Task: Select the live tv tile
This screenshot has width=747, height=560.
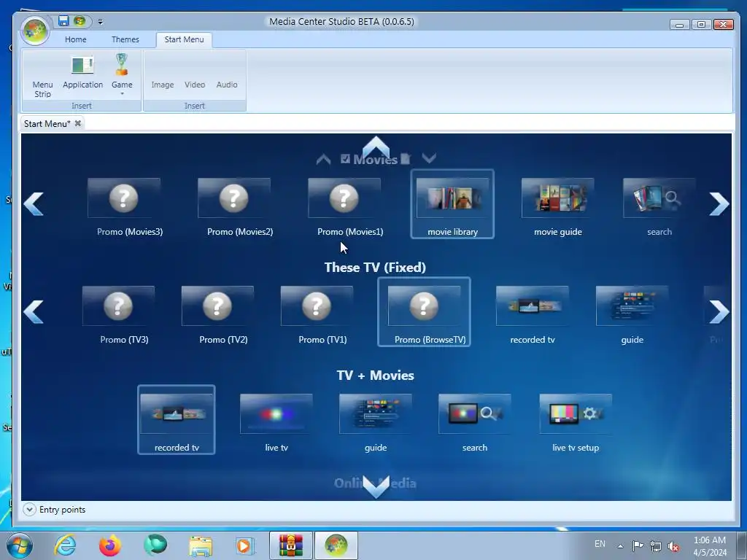Action: click(276, 424)
